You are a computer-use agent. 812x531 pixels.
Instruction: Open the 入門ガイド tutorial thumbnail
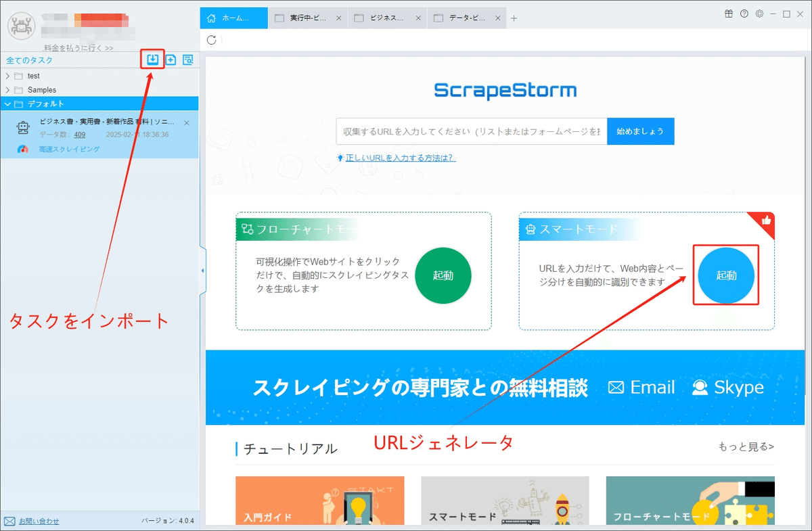click(x=319, y=501)
